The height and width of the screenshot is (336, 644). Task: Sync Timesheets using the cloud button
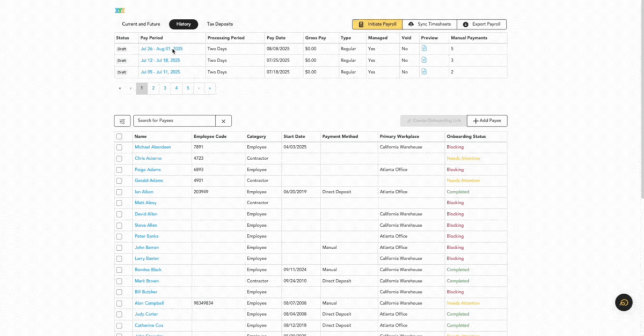click(x=429, y=25)
